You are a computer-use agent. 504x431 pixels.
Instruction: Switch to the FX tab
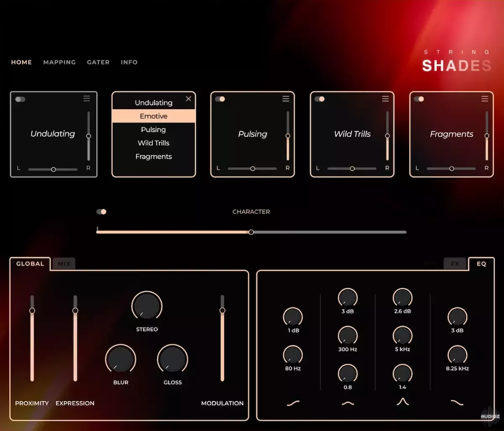click(x=455, y=264)
